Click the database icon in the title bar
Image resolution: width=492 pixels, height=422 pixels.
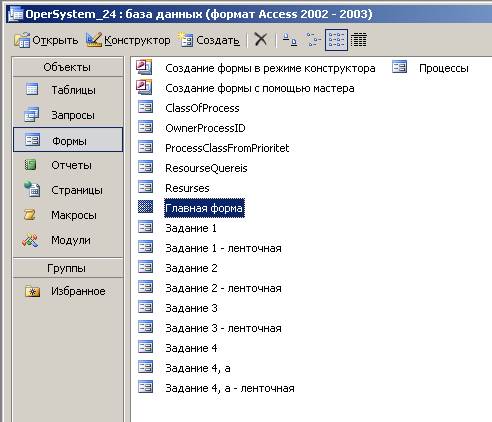16,14
